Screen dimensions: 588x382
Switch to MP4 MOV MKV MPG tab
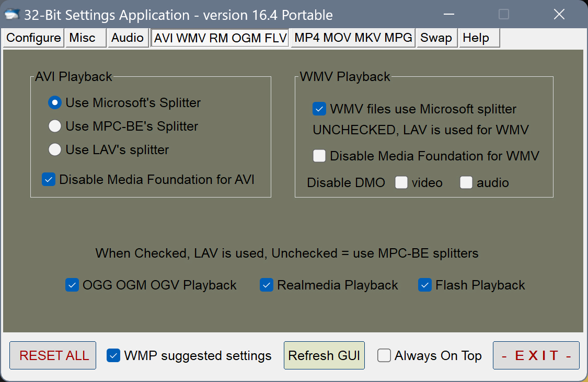point(353,38)
